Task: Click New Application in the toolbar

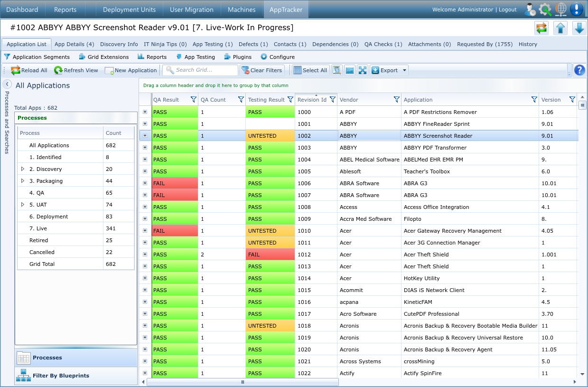Action: (x=131, y=70)
